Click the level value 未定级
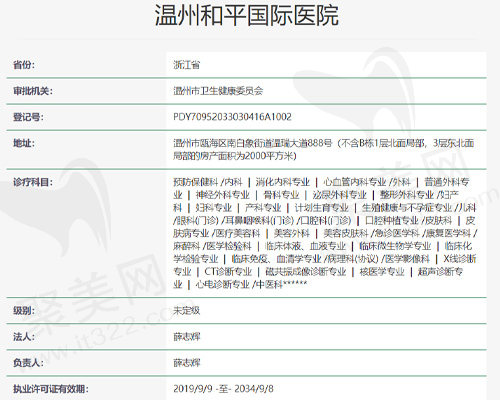500x400 pixels. tap(187, 310)
